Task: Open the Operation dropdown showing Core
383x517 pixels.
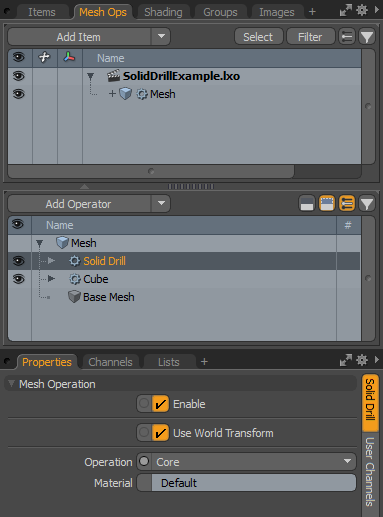Action: (x=254, y=462)
